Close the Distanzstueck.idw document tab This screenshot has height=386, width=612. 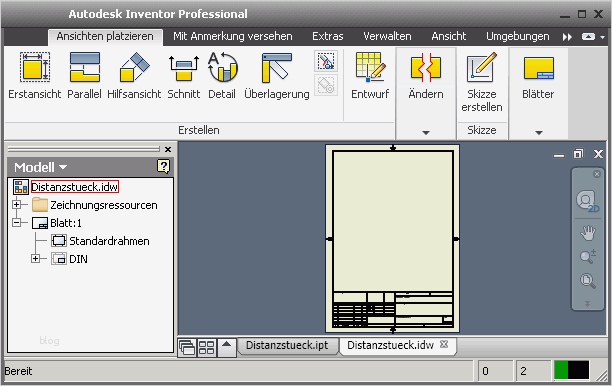tap(444, 344)
